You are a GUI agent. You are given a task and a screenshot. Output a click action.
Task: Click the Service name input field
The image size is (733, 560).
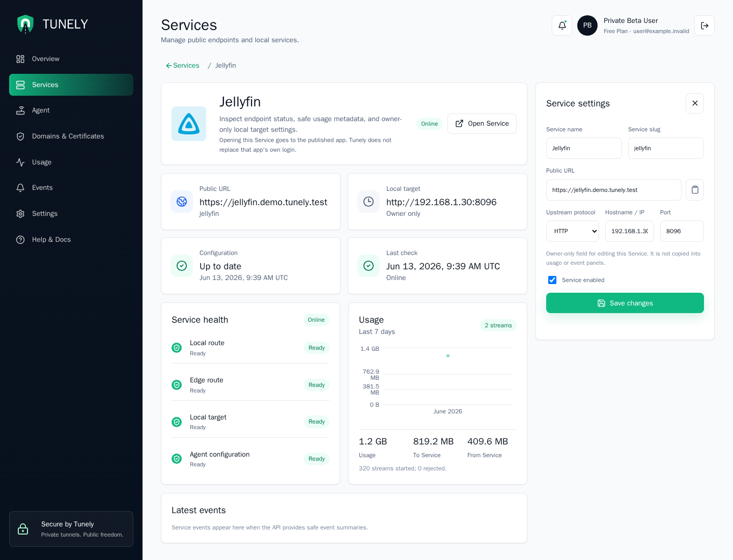coord(584,148)
